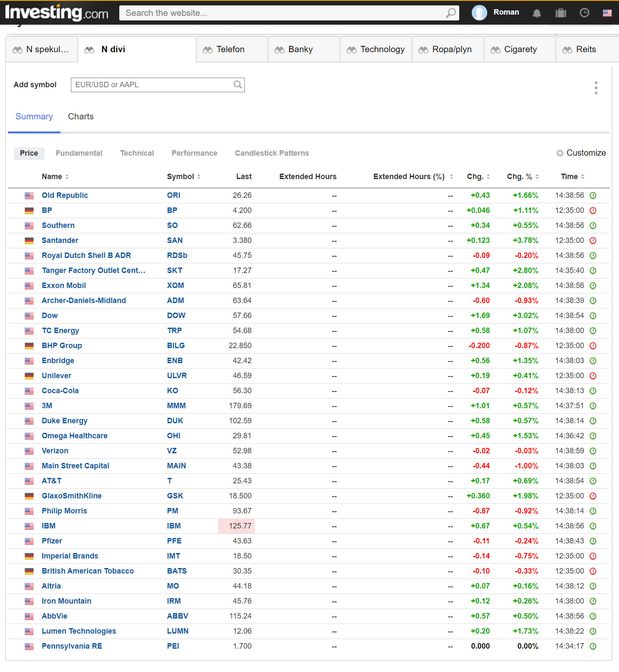
Task: Click the Roman username in header
Action: coord(506,12)
